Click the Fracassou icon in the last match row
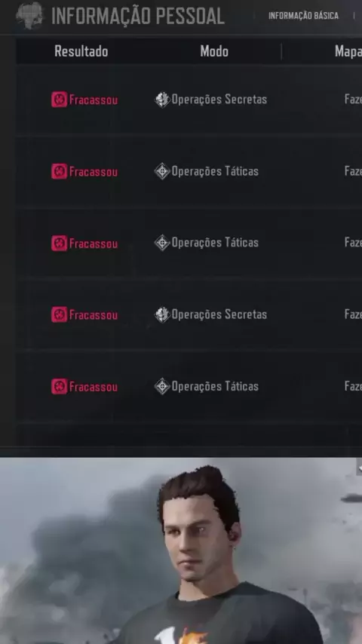The width and height of the screenshot is (362, 644). (x=59, y=387)
